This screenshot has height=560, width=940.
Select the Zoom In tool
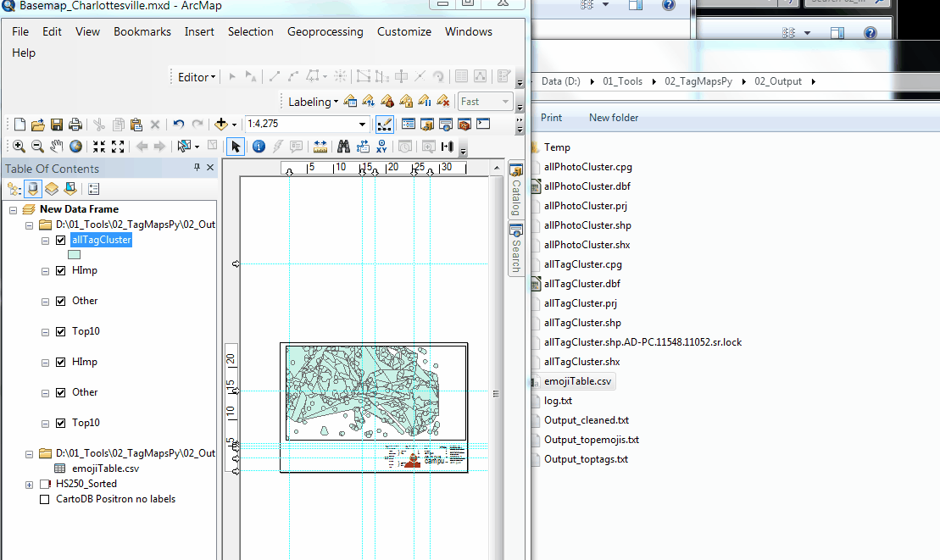pyautogui.click(x=18, y=146)
